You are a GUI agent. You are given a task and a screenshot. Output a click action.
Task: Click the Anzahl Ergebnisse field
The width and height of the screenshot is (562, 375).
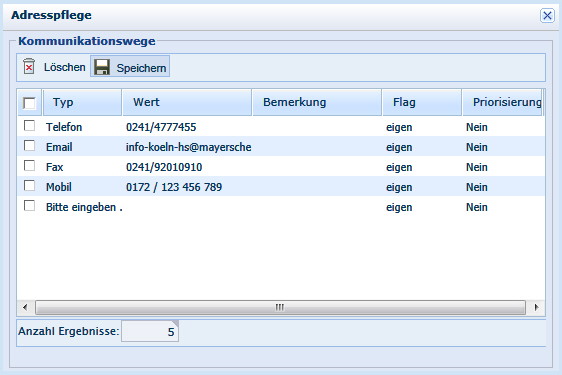[150, 331]
